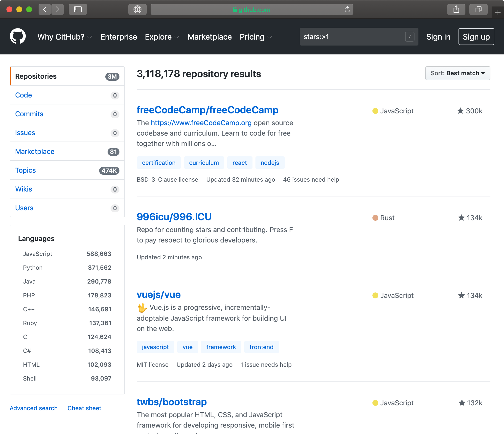This screenshot has height=434, width=504.
Task: Go back with Safari back arrow
Action: (45, 9)
